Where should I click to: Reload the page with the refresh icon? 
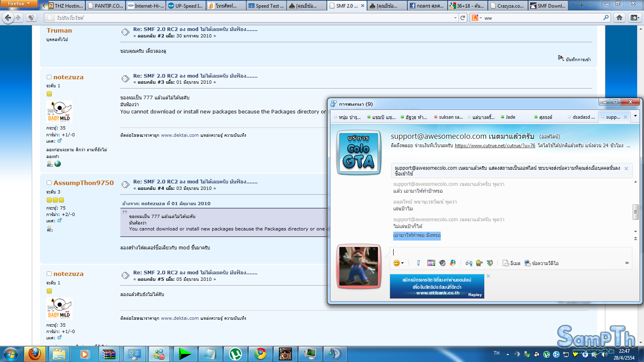click(x=463, y=18)
